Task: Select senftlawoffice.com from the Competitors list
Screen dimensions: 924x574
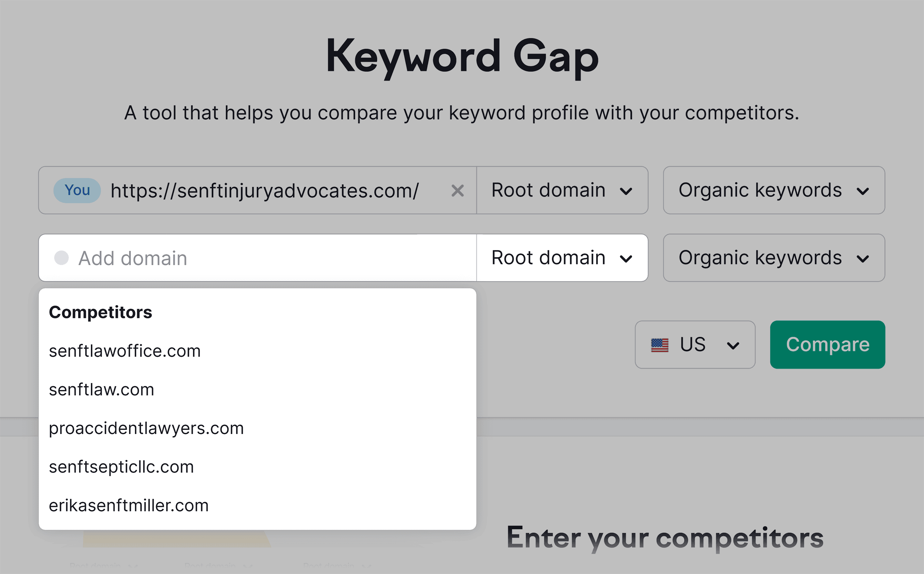Action: pos(125,351)
